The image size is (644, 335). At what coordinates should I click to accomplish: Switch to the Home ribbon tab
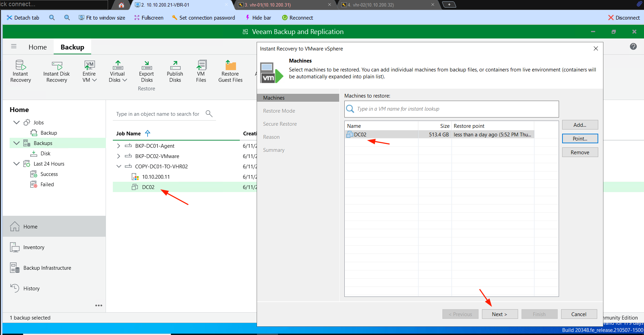(37, 47)
